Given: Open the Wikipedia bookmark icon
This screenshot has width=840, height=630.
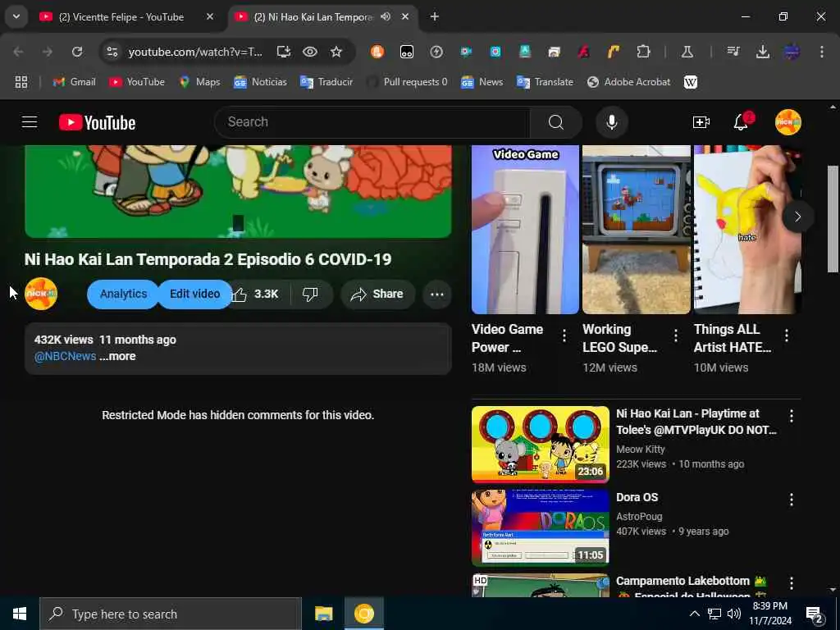Looking at the screenshot, I should point(691,82).
